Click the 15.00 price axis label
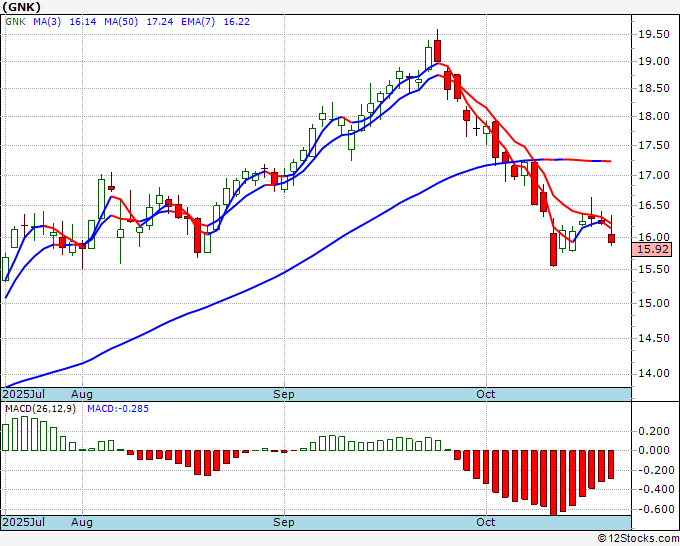 pos(654,303)
